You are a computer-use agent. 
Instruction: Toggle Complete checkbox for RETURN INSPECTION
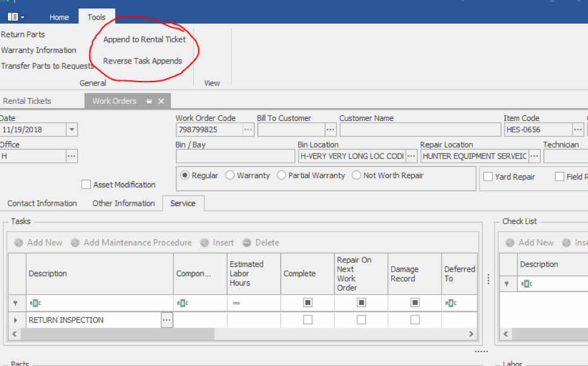[307, 319]
